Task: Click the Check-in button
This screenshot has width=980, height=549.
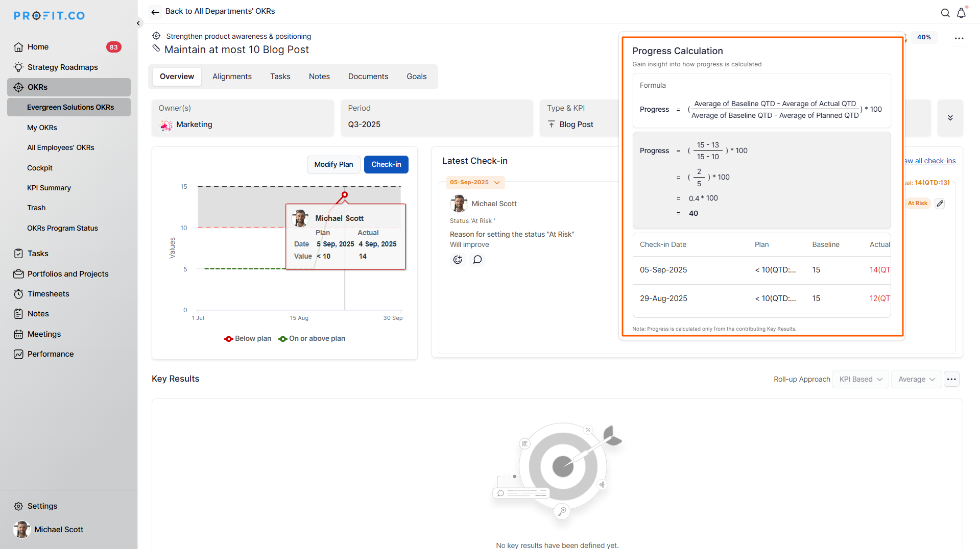Action: [386, 164]
